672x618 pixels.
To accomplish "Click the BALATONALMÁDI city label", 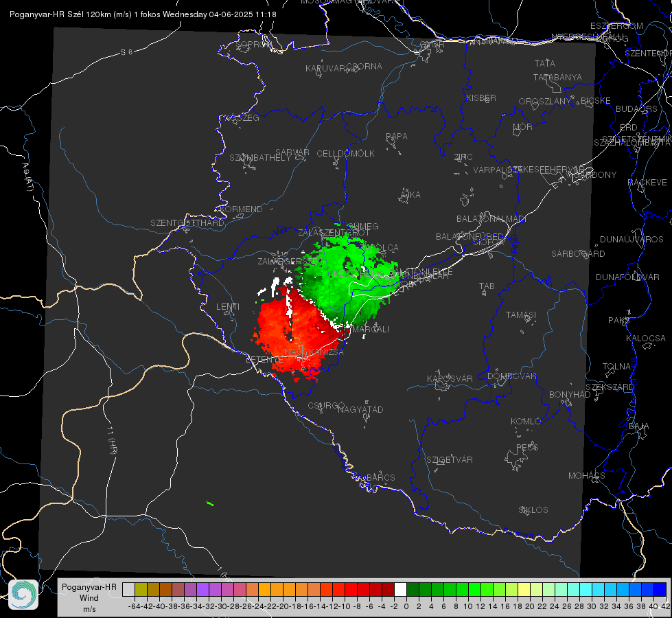I will pos(491,219).
